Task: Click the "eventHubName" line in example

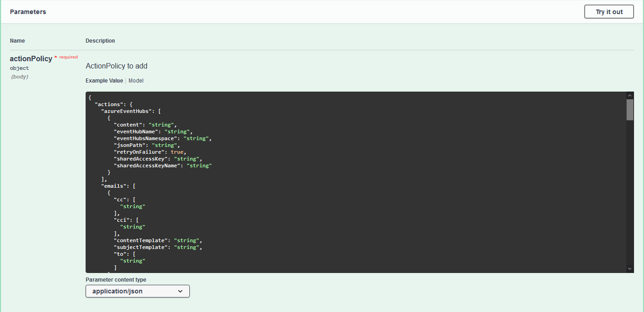Action: click(154, 132)
